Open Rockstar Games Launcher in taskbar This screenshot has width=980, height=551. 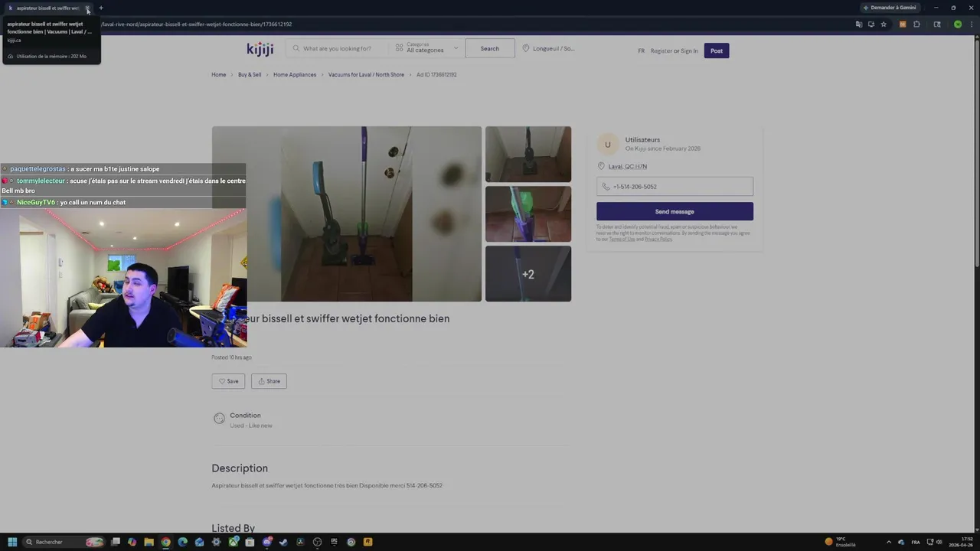[367, 542]
